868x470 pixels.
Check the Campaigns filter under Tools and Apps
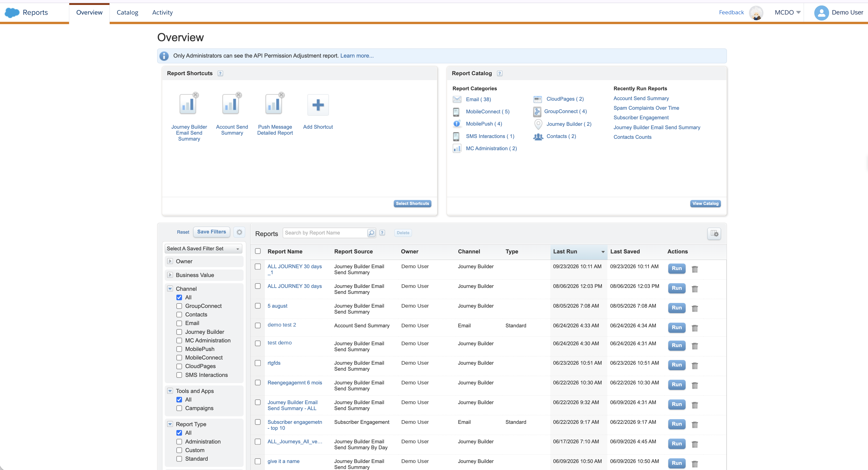179,408
